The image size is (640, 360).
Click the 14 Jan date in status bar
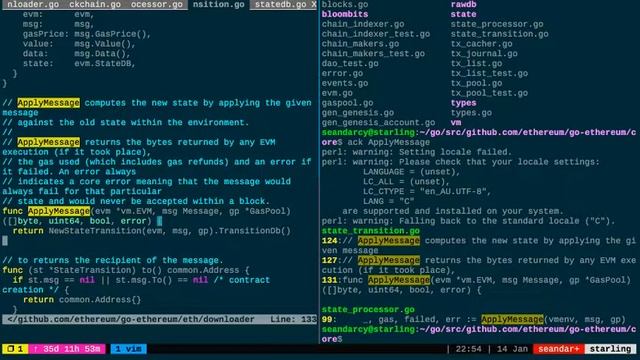click(x=512, y=349)
